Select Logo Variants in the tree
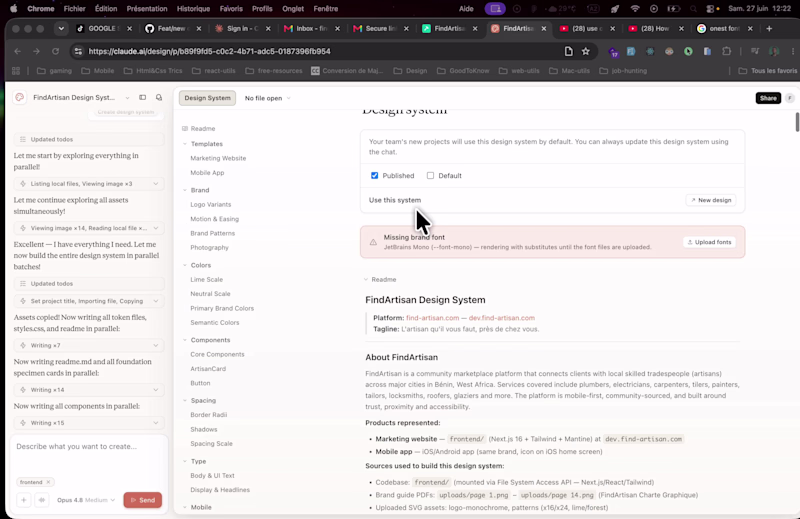 pos(211,205)
